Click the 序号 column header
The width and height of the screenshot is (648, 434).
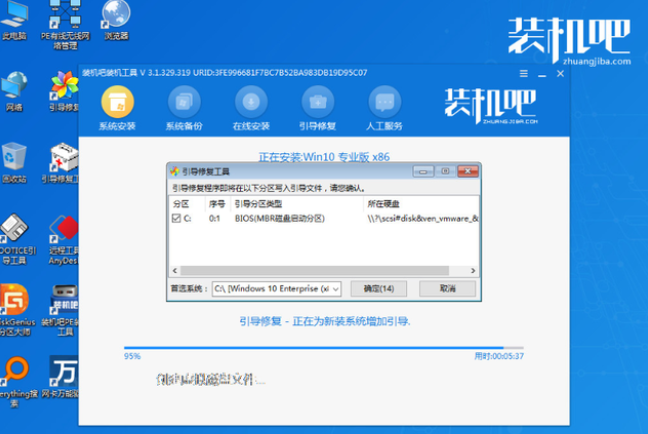coord(218,204)
